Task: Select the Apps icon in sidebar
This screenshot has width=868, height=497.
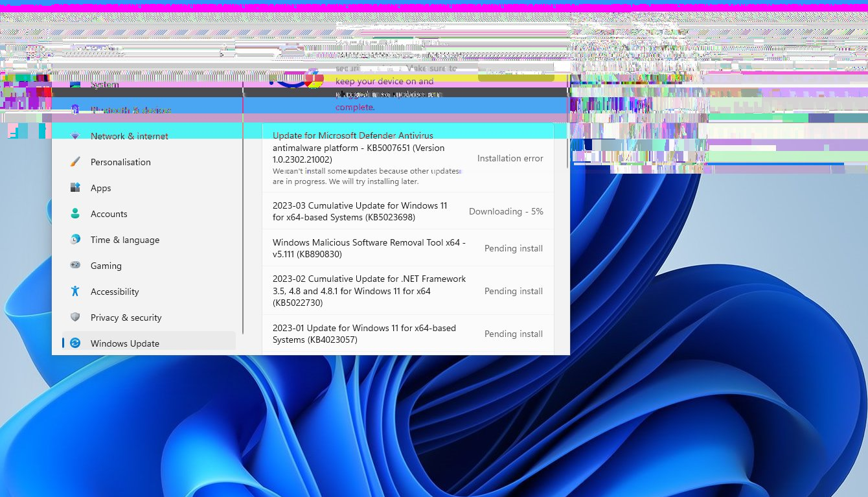Action: (x=75, y=188)
